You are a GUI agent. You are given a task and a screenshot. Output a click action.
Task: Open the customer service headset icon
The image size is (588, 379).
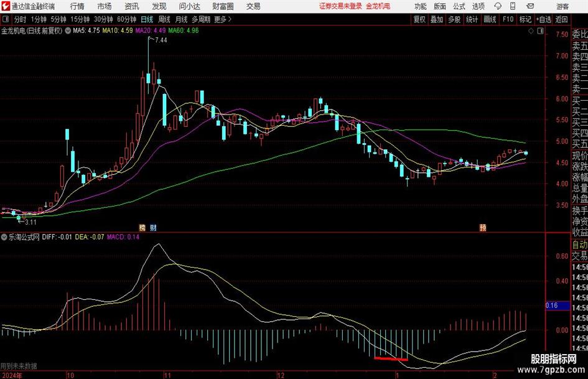click(x=498, y=6)
